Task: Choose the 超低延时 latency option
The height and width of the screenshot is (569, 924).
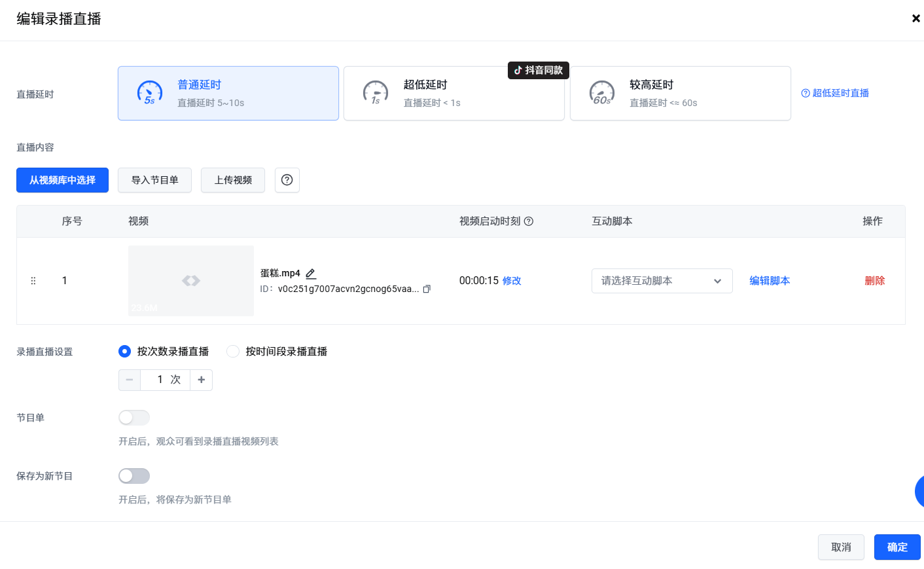Action: (x=453, y=93)
